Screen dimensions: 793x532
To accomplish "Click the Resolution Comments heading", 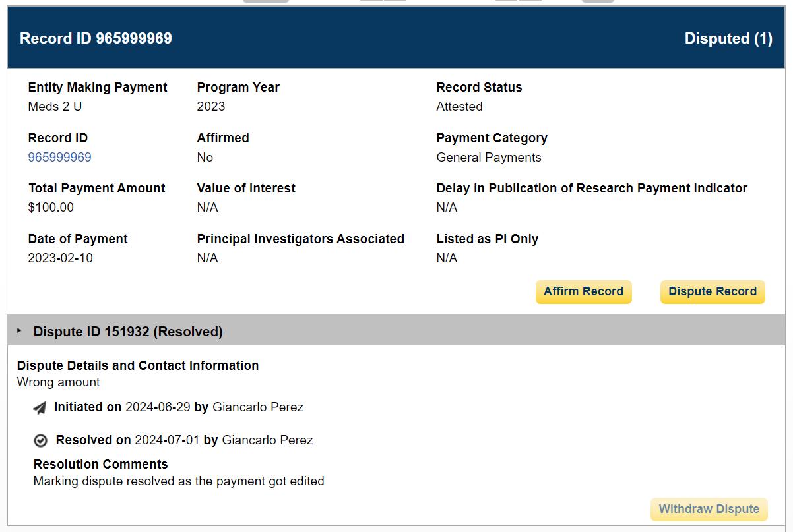I will [100, 464].
